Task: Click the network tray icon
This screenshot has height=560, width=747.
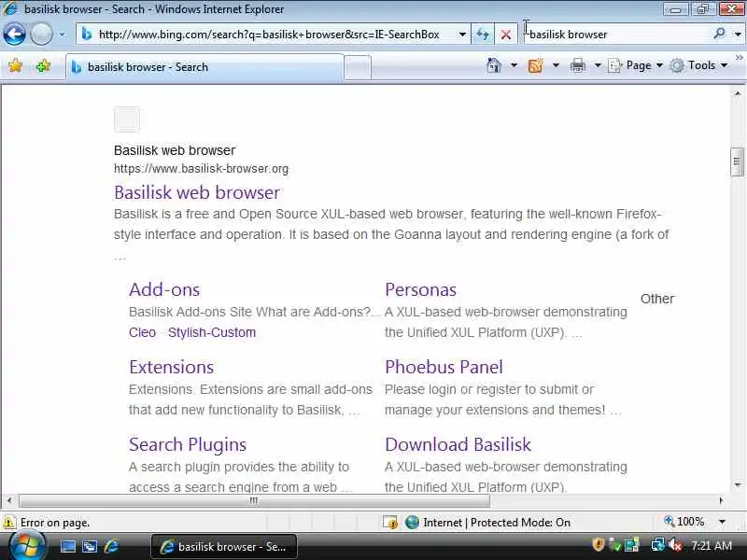Action: pos(658,544)
